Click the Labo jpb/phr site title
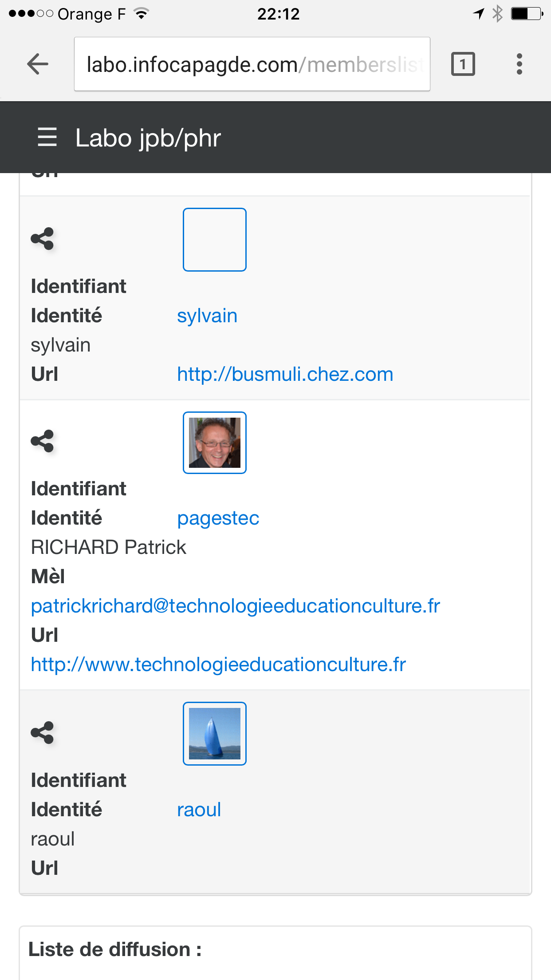Viewport: 551px width, 980px height. [x=148, y=138]
